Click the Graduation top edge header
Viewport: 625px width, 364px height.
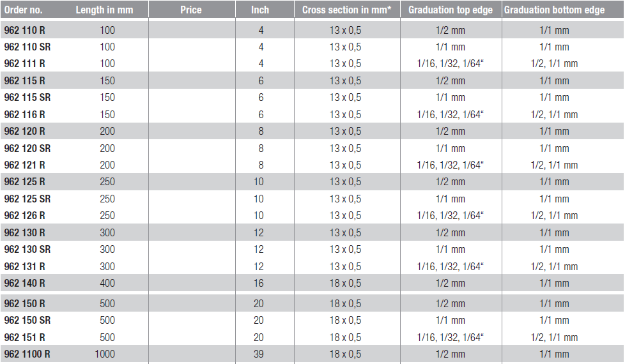coord(450,10)
